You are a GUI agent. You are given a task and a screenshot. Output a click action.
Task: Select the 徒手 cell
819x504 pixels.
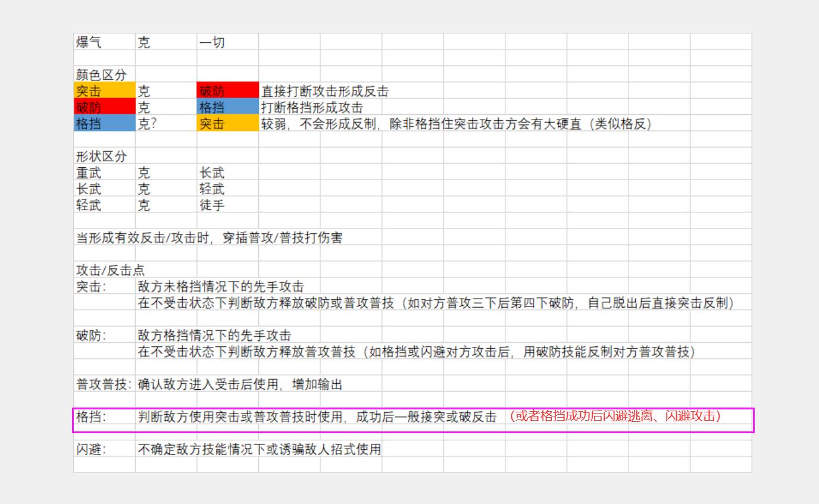click(x=228, y=205)
